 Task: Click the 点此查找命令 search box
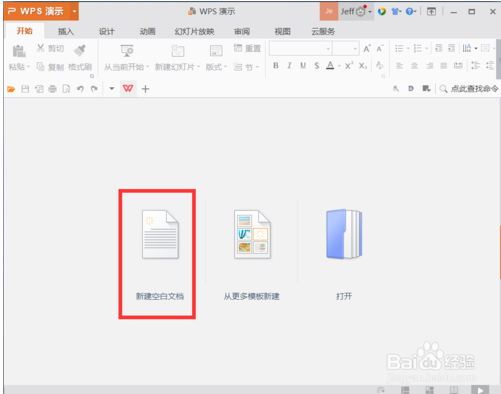[x=469, y=89]
